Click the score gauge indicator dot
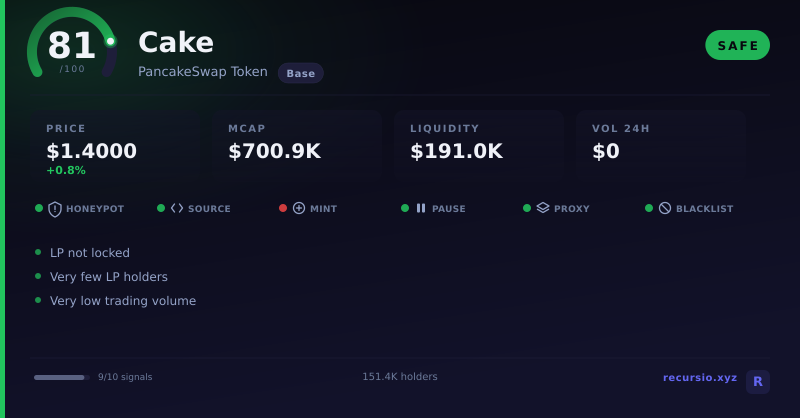The image size is (800, 418). (110, 41)
